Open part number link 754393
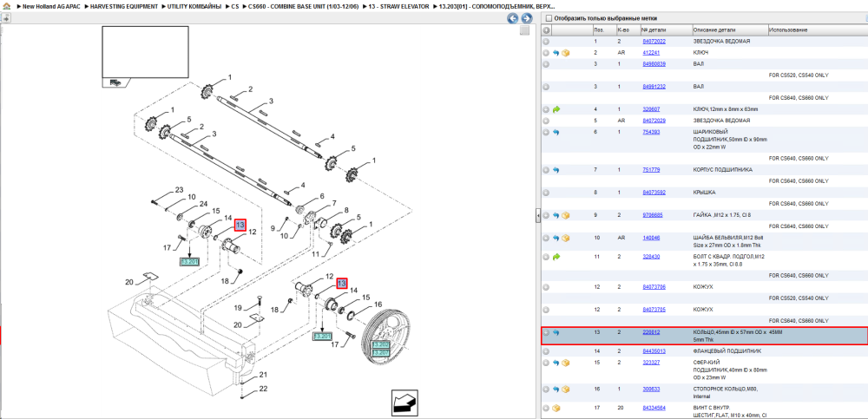 click(x=651, y=132)
